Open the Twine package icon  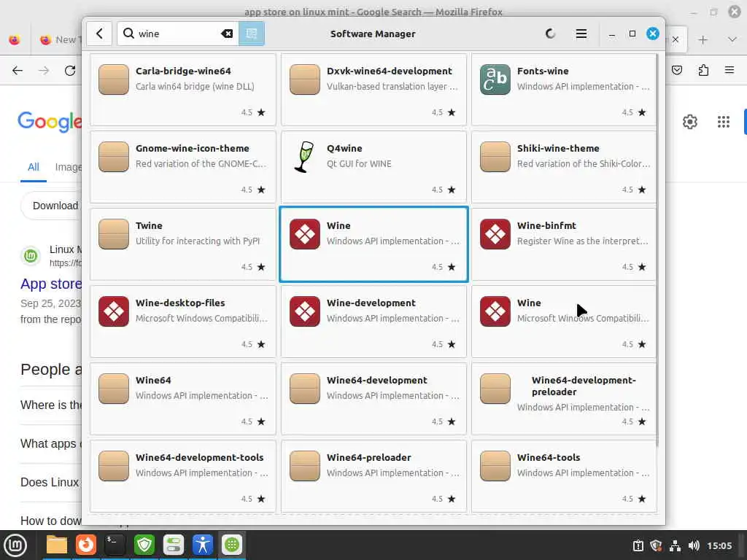(113, 234)
